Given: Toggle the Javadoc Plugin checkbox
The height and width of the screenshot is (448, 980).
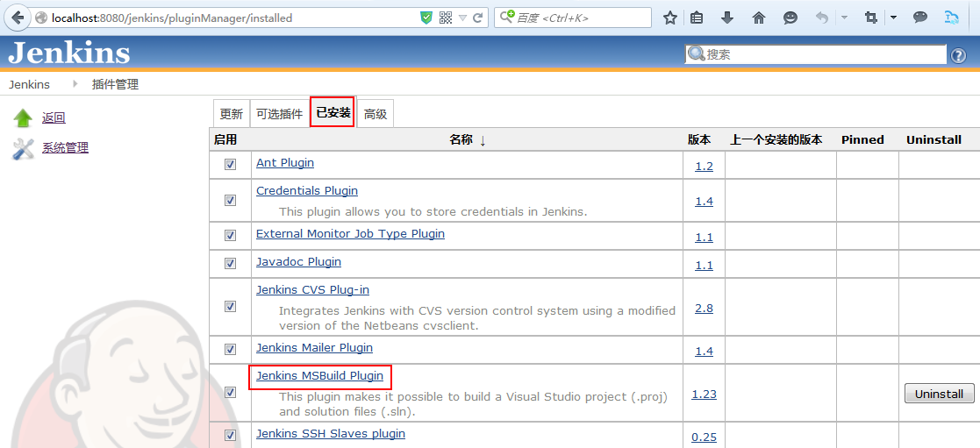Looking at the screenshot, I should 230,264.
